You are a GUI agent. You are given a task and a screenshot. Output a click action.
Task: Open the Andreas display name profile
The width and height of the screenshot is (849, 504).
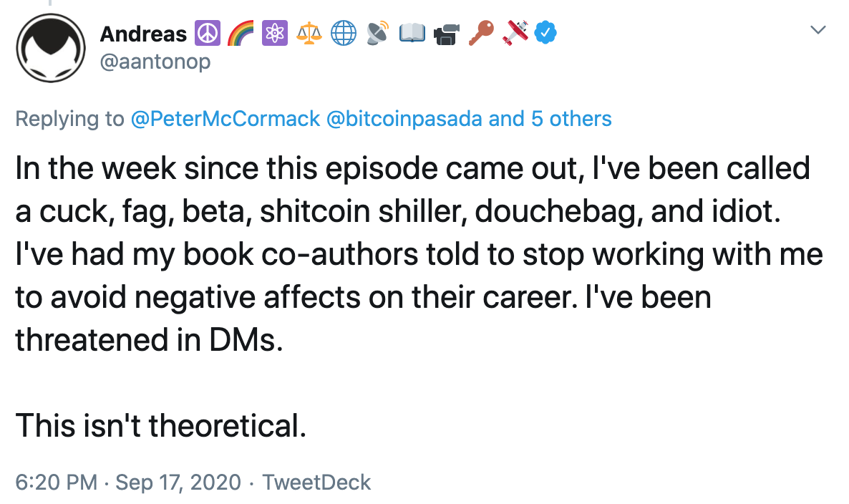pos(143,34)
